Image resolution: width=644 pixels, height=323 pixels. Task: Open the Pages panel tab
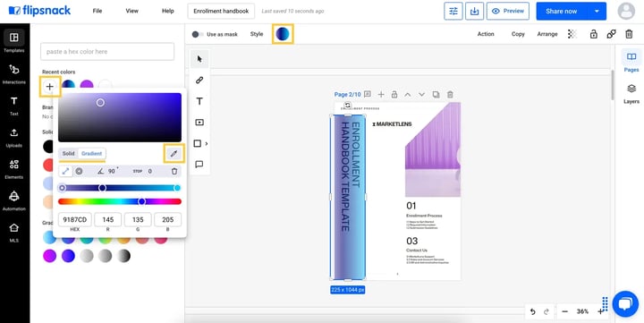pyautogui.click(x=631, y=61)
